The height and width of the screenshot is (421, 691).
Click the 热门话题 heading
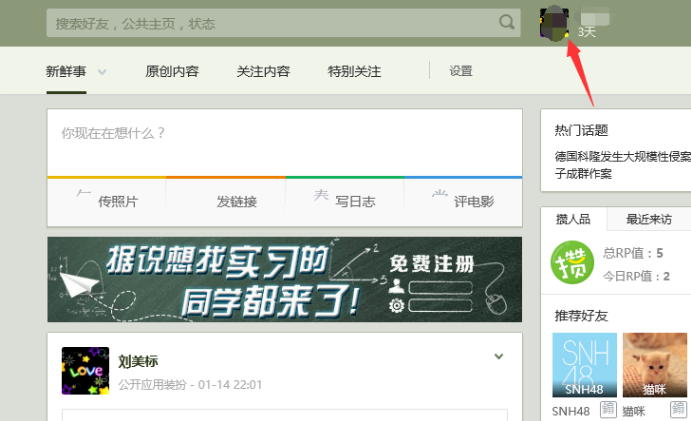pyautogui.click(x=581, y=130)
